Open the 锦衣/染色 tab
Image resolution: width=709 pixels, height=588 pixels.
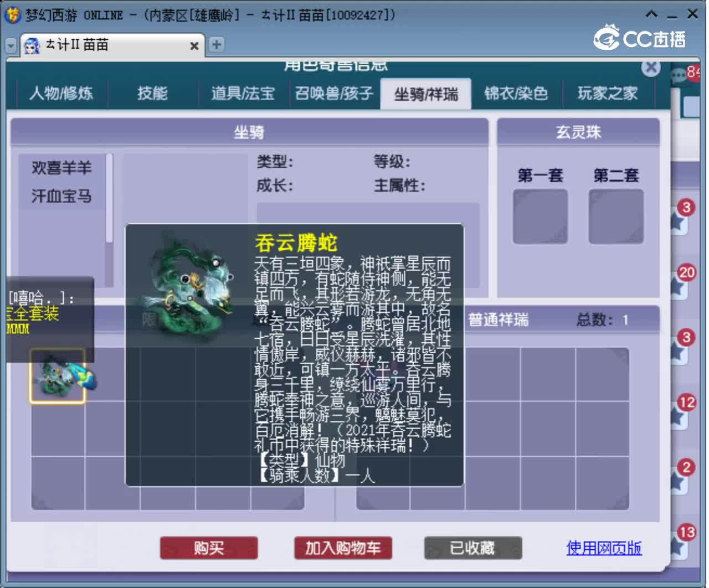(516, 93)
